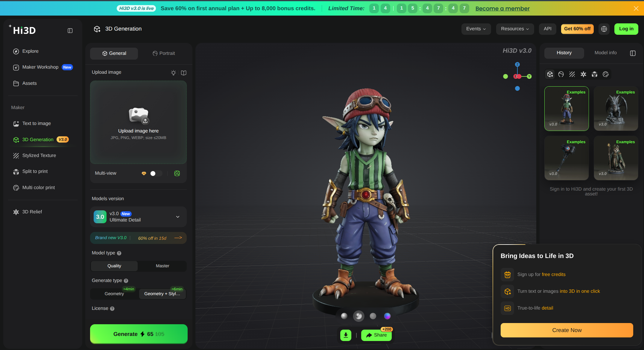This screenshot has width=644, height=350.
Task: Select Text to image tool
Action: 32,123
